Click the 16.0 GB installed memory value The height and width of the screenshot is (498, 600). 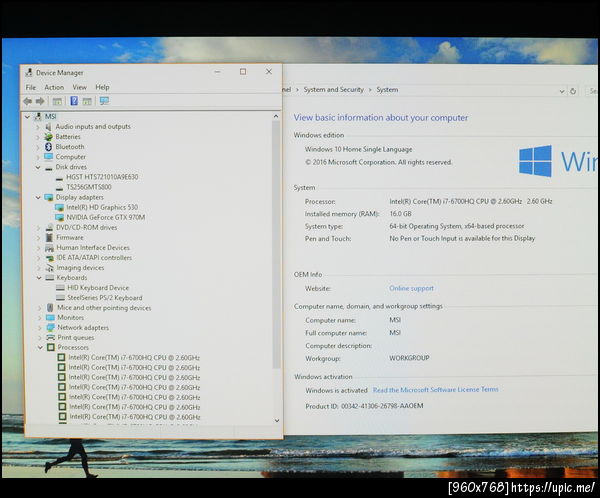pyautogui.click(x=400, y=214)
